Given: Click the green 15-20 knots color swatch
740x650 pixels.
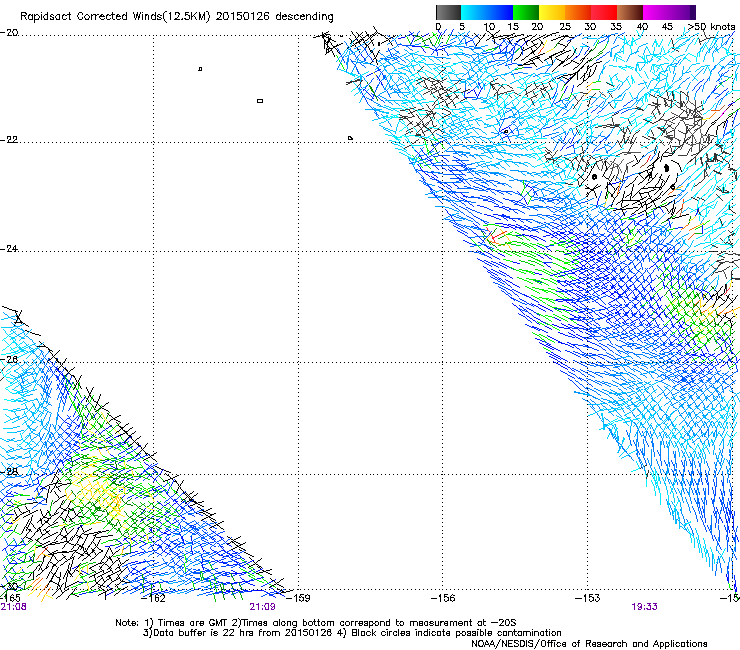Looking at the screenshot, I should pos(526,12).
